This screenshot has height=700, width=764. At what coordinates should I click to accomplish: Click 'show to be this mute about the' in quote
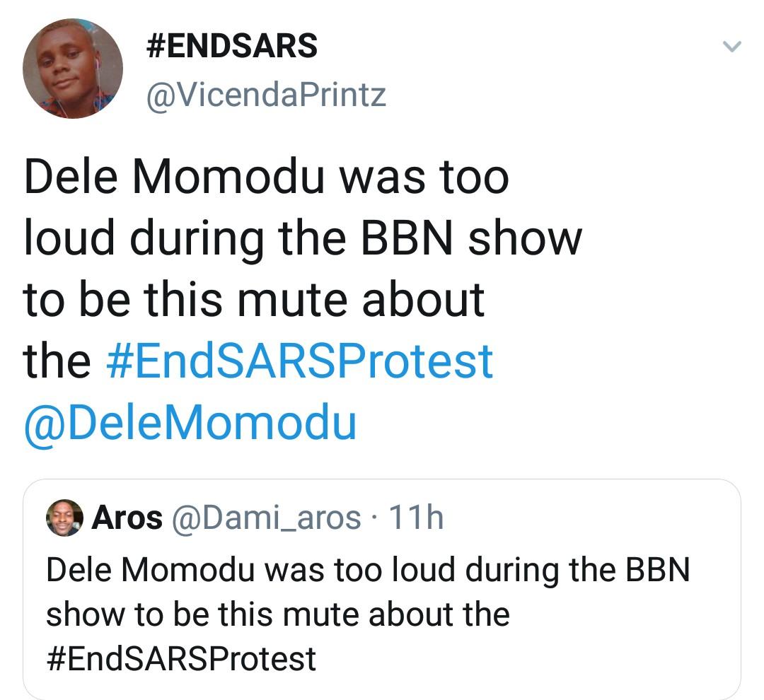tap(278, 614)
